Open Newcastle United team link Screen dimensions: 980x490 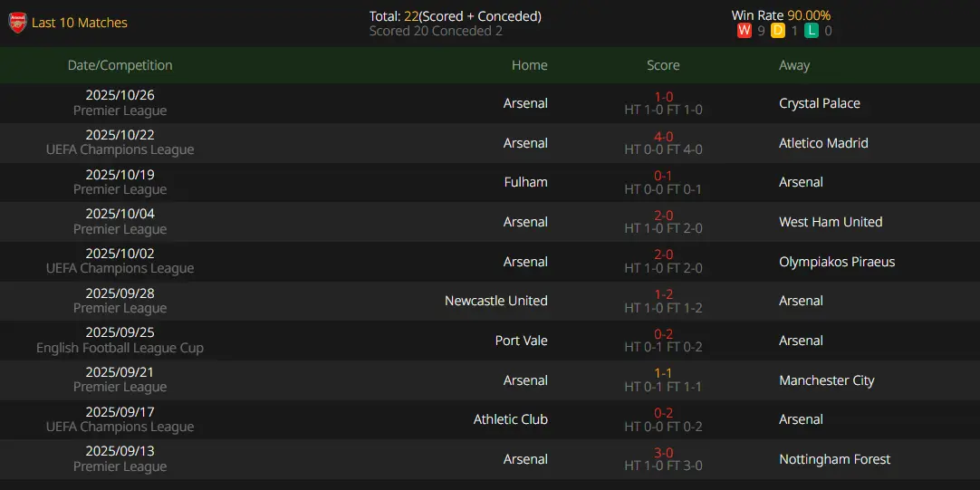point(496,301)
